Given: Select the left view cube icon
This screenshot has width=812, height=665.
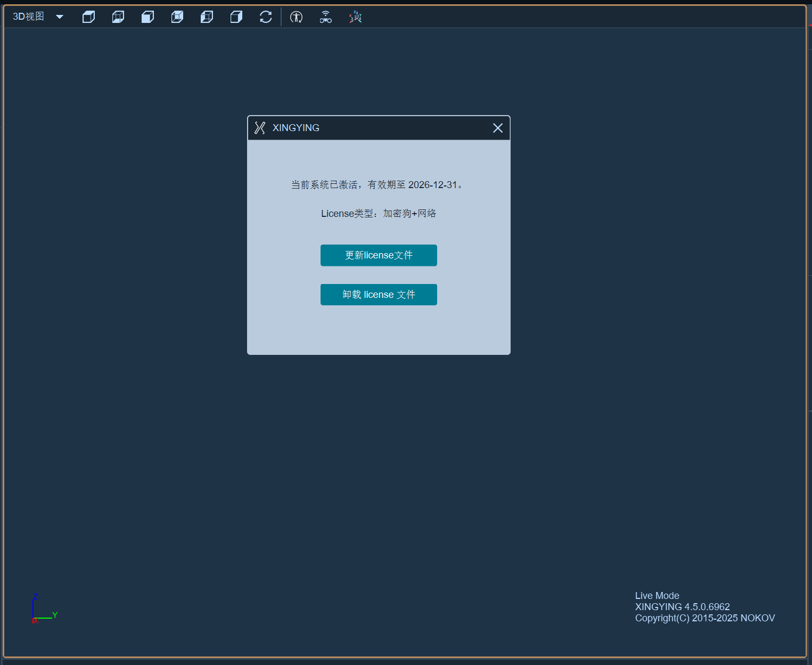Looking at the screenshot, I should click(x=207, y=17).
